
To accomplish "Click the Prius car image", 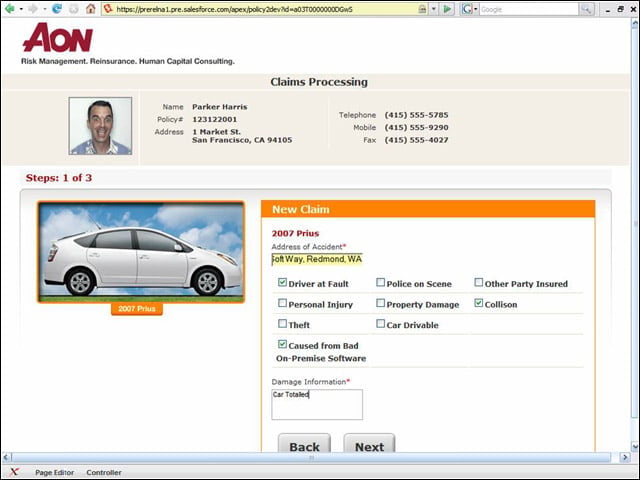I will pos(141,252).
